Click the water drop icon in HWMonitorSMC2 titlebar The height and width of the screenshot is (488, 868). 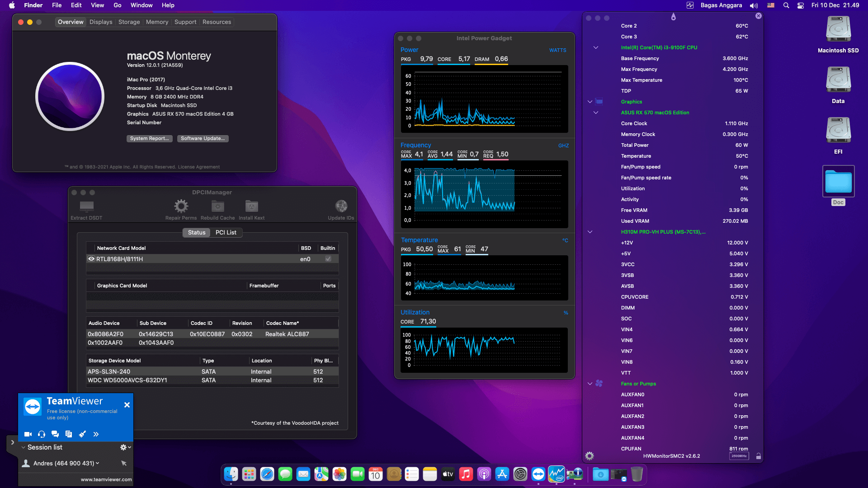pyautogui.click(x=673, y=17)
